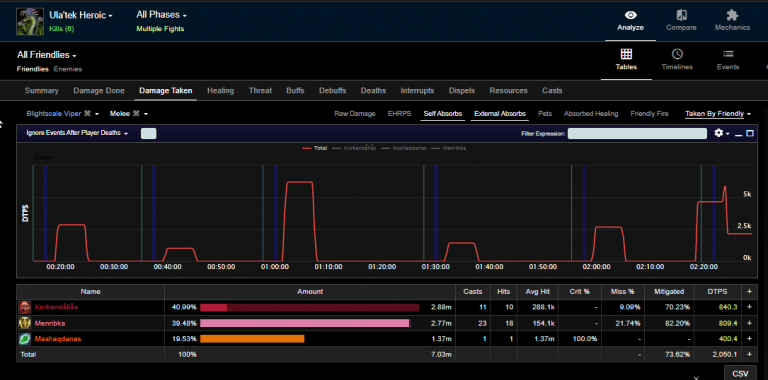
Task: Switch to the Deaths tab
Action: tap(373, 91)
